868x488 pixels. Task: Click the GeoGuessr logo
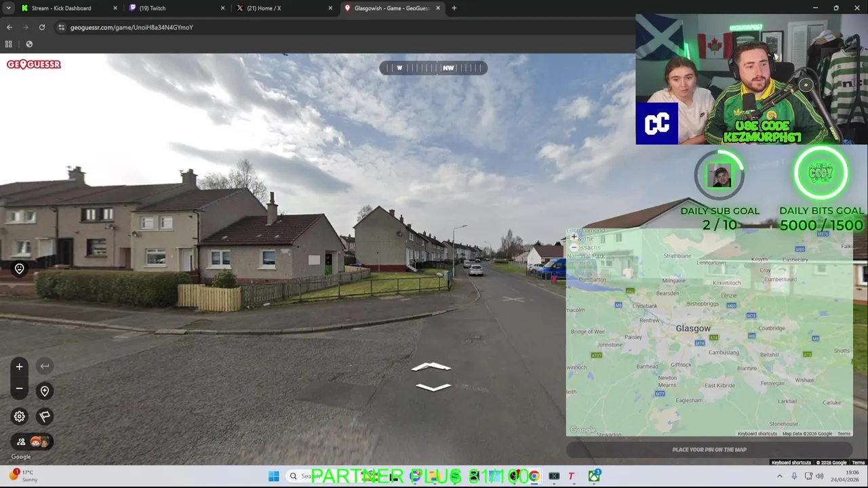pos(34,64)
